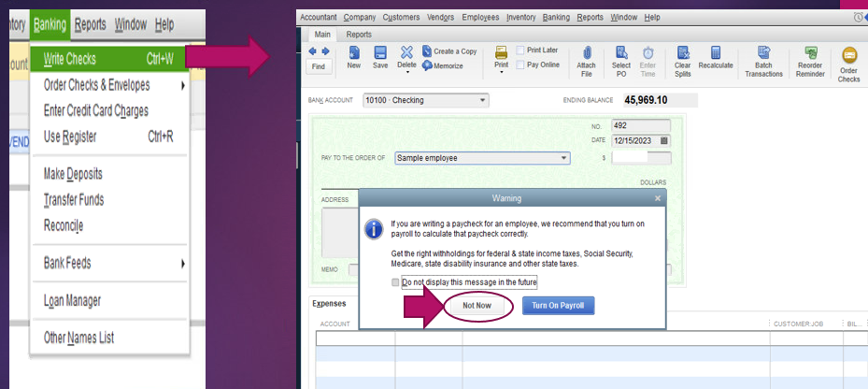This screenshot has width=868, height=389.
Task: Select the Expenses tab
Action: point(329,304)
